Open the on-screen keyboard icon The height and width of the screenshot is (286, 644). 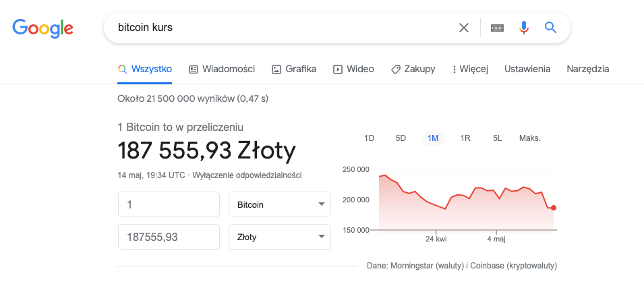(497, 28)
